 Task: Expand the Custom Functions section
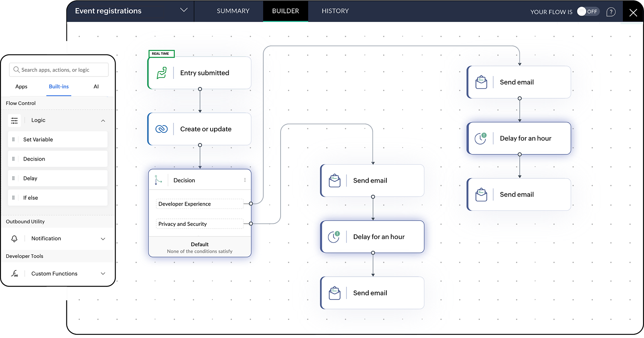tap(103, 274)
